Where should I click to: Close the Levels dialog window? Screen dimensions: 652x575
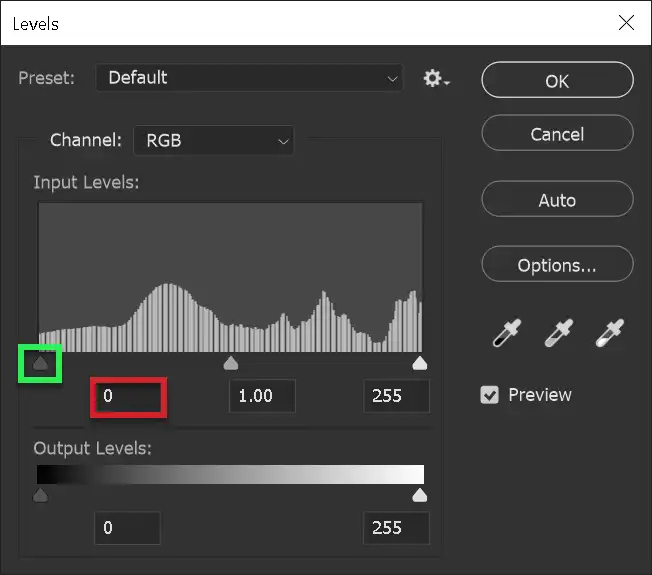626,22
